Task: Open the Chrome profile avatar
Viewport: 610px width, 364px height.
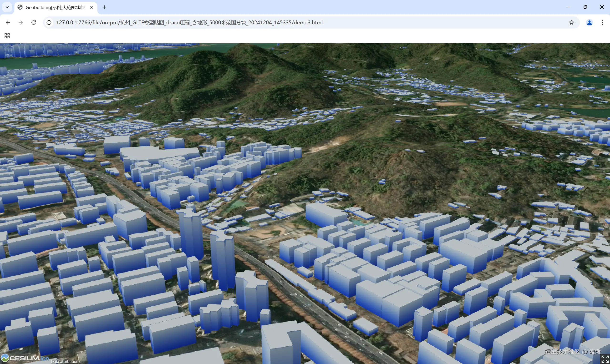Action: (589, 23)
